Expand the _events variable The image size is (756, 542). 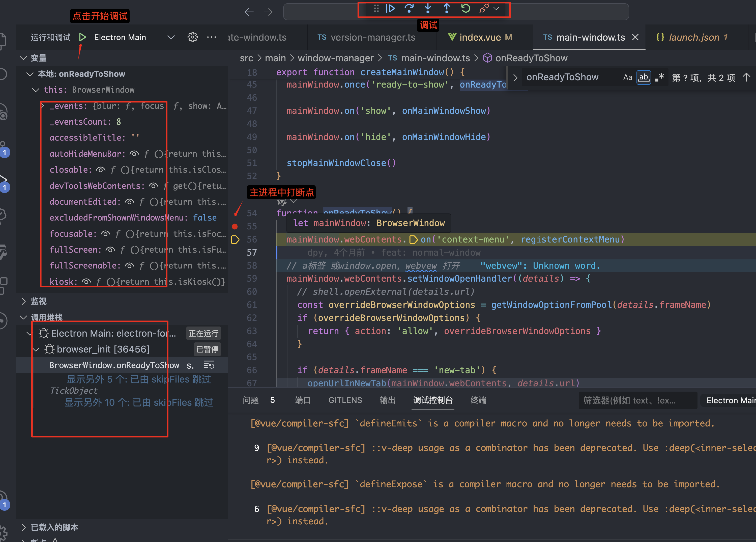(43, 106)
